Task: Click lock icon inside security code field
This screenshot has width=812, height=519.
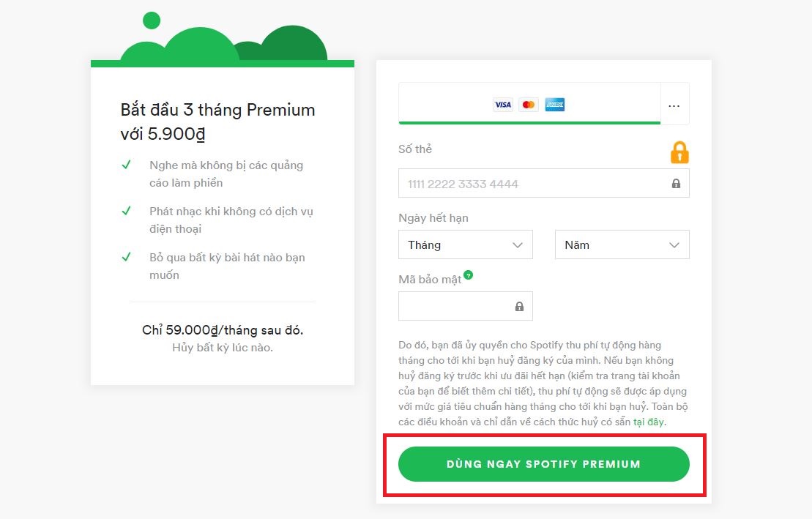Action: tap(519, 307)
